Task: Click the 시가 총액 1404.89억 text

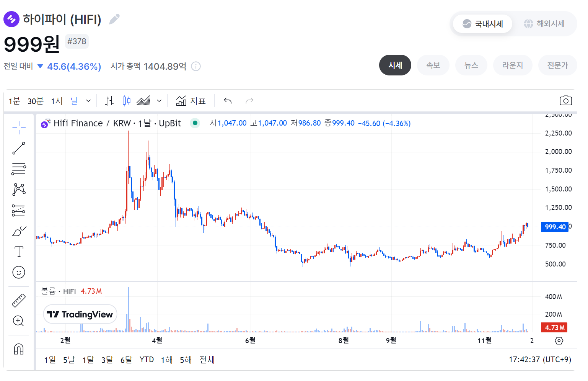Action: coord(148,66)
